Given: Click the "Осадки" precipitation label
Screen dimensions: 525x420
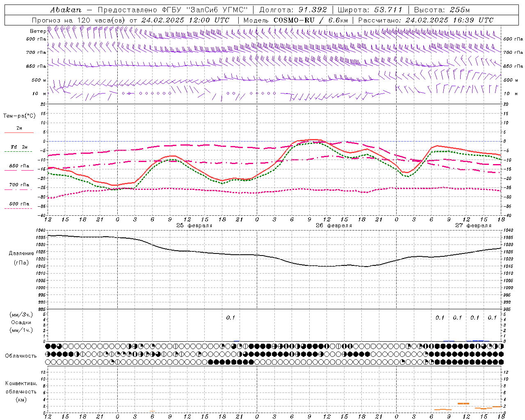Looking at the screenshot, I should [21, 322].
